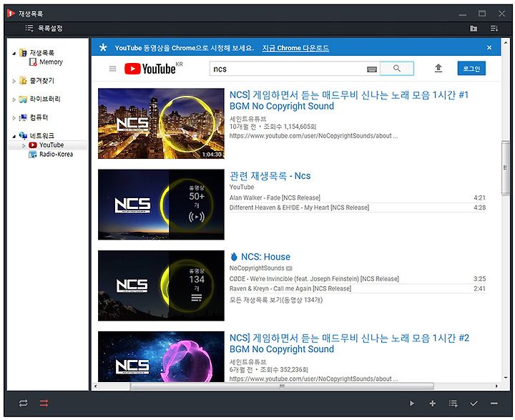Image resolution: width=515 pixels, height=420 pixels.
Task: Collapse the 재생목록 tree node
Action: [14, 53]
